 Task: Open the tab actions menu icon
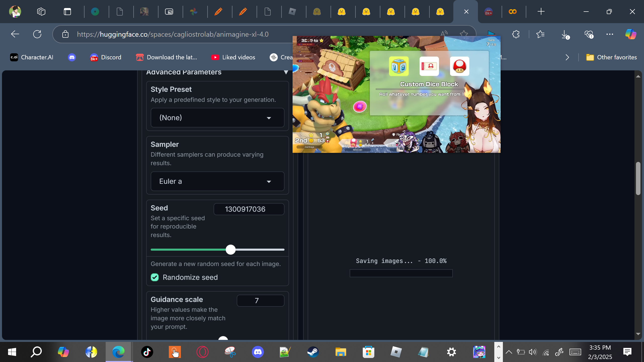pyautogui.click(x=67, y=12)
